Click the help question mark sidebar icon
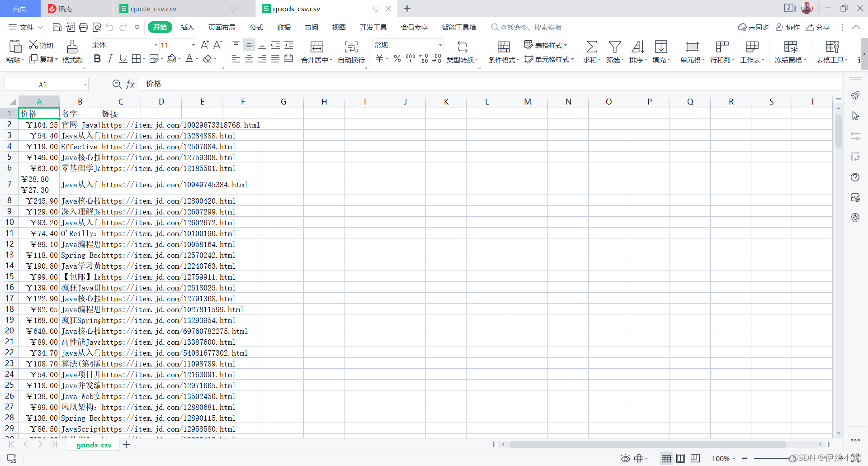The width and height of the screenshot is (868, 466). pos(855,177)
